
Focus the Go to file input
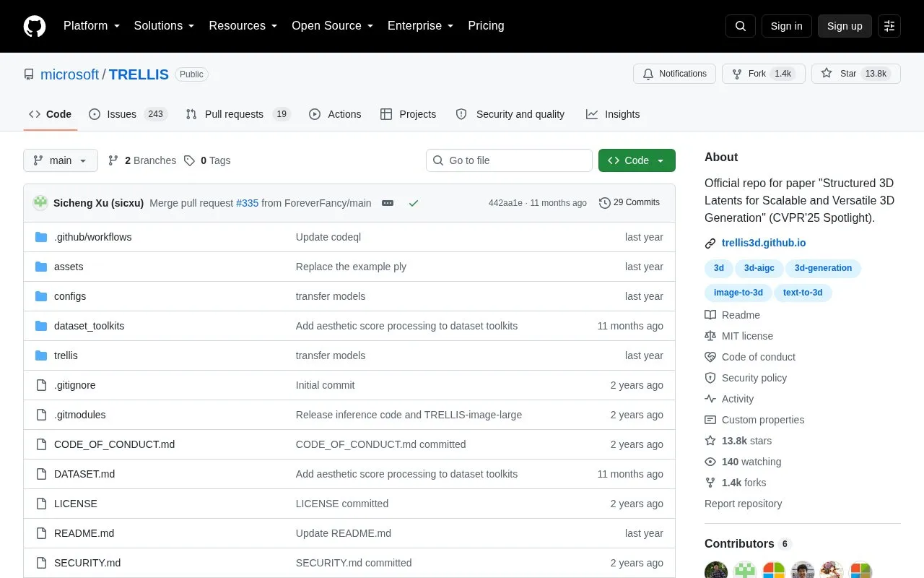pyautogui.click(x=509, y=160)
